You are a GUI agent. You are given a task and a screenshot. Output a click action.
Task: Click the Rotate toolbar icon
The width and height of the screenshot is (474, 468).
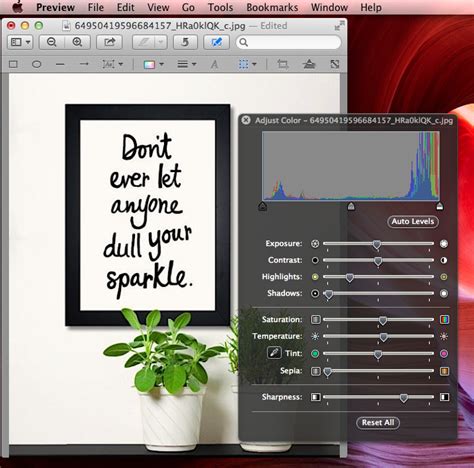(x=185, y=42)
